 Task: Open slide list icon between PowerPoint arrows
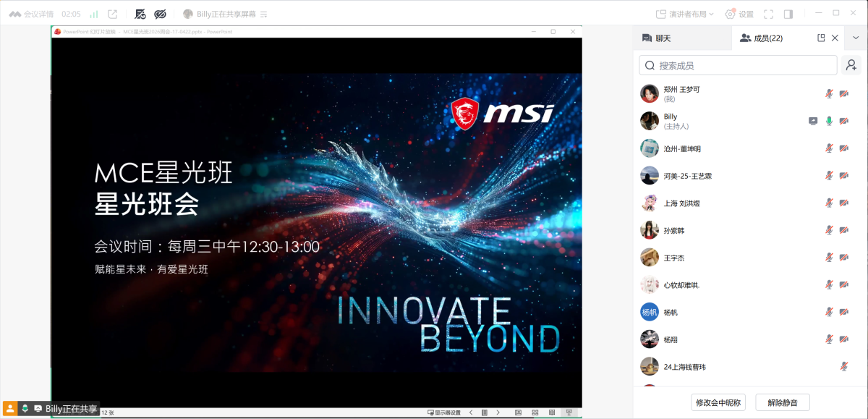coord(485,412)
